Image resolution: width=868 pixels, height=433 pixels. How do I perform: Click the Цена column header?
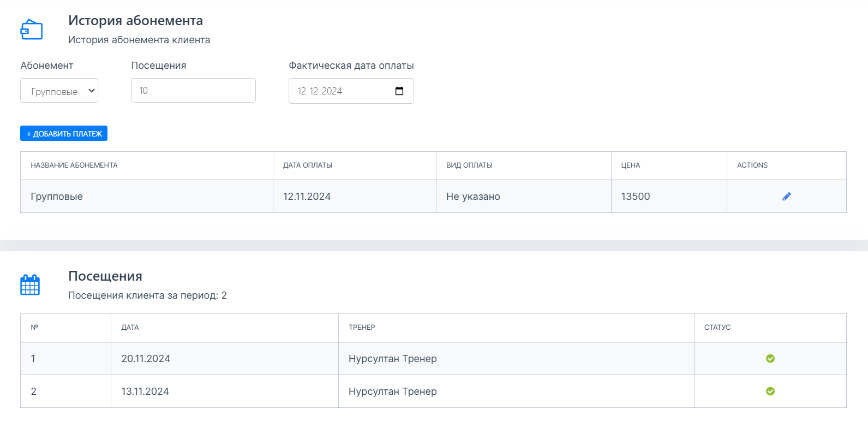click(630, 165)
